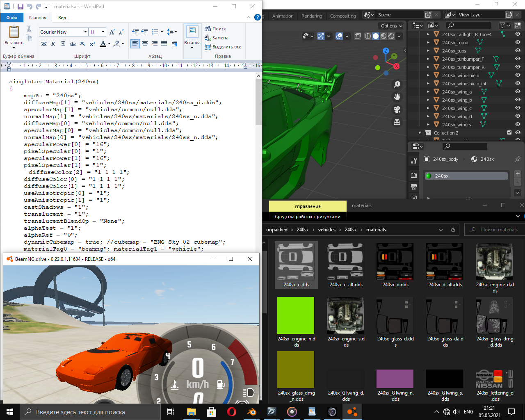Hide Collection 2 with its eye icon

pos(518,133)
